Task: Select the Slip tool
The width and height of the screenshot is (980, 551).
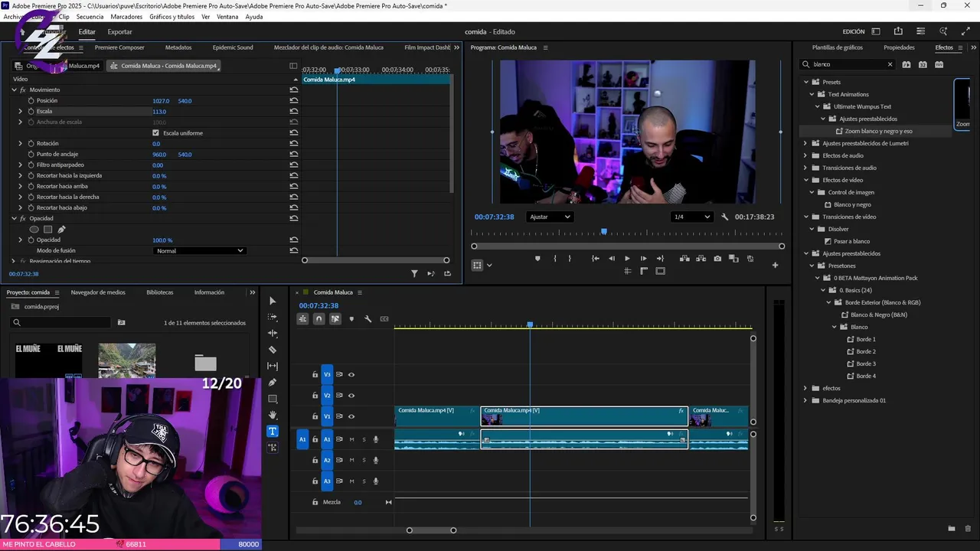Action: pyautogui.click(x=273, y=366)
